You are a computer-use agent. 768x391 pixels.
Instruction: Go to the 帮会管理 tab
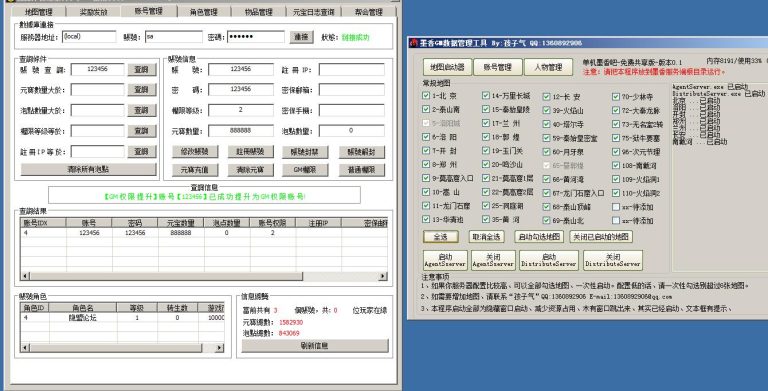tap(368, 12)
